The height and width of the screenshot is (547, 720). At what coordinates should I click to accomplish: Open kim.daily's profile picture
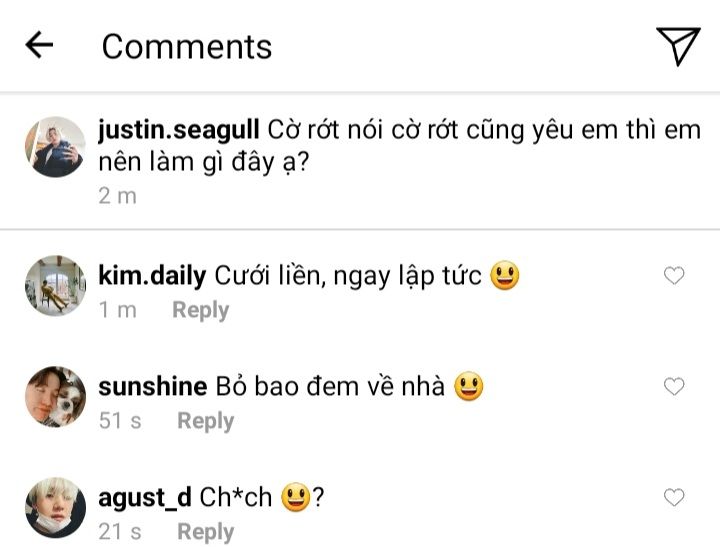click(x=55, y=284)
